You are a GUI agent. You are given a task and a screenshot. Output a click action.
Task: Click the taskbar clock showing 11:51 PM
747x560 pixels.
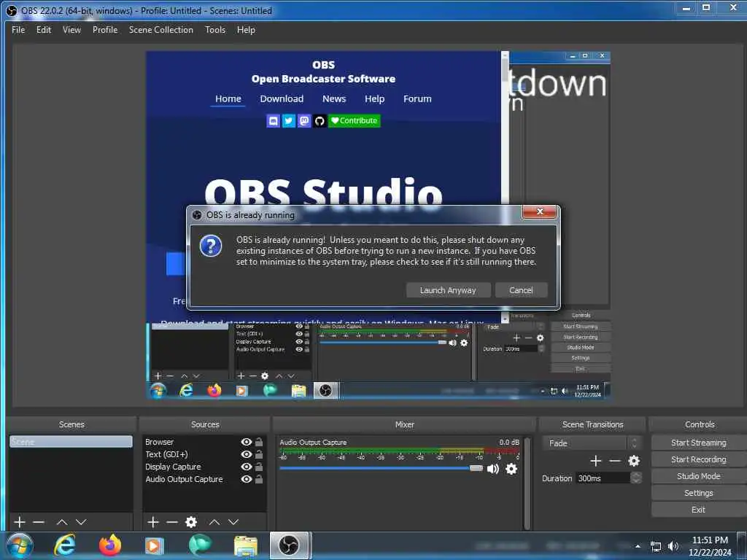tap(710, 546)
